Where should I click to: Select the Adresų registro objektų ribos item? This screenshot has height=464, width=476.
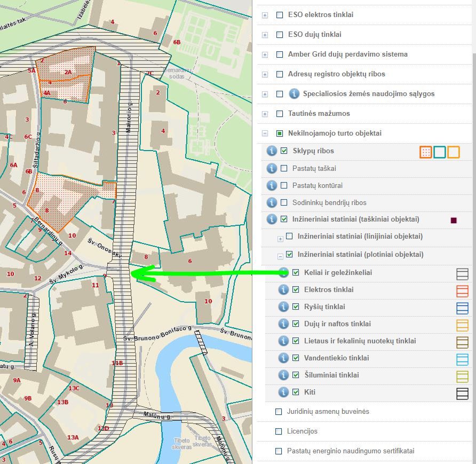click(x=336, y=74)
